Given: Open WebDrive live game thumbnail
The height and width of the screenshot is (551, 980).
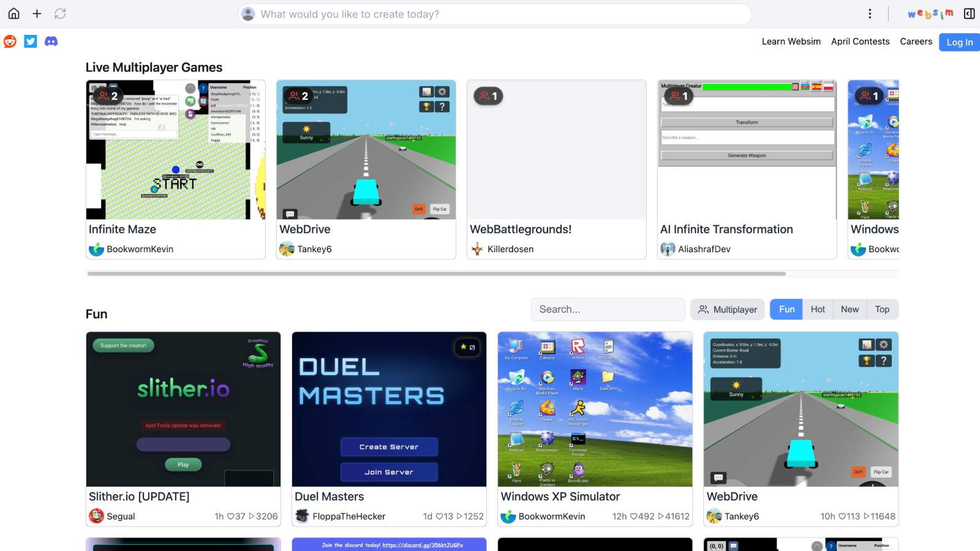Looking at the screenshot, I should click(366, 149).
